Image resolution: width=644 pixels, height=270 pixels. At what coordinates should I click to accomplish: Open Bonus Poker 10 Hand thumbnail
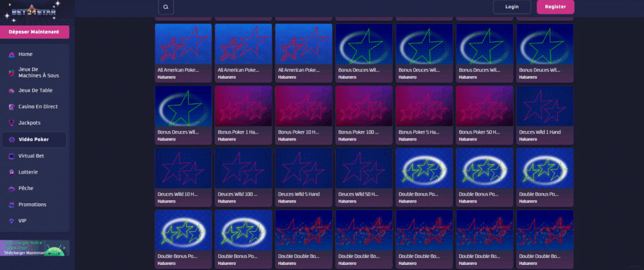pos(304,106)
